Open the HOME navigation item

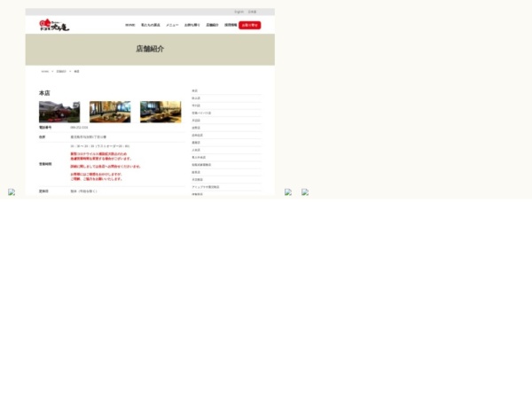[130, 25]
